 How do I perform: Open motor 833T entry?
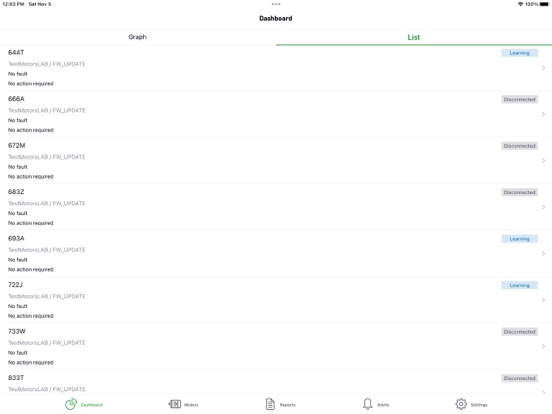coord(276,382)
